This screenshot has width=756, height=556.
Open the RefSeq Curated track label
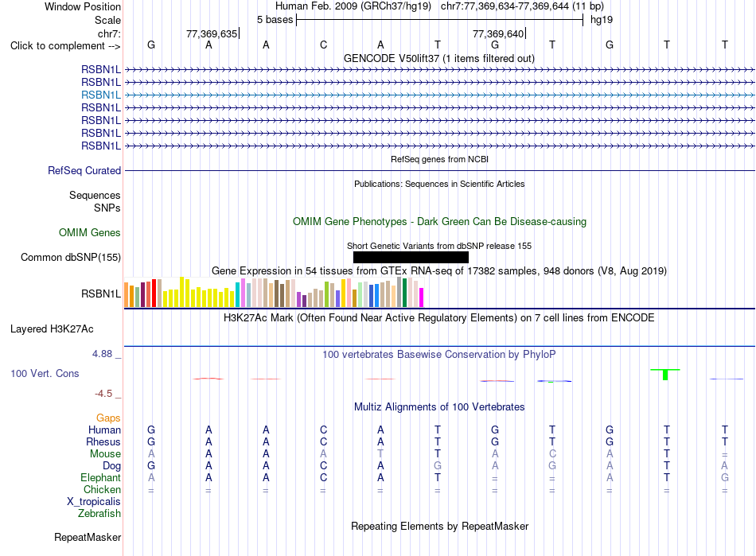(x=84, y=170)
